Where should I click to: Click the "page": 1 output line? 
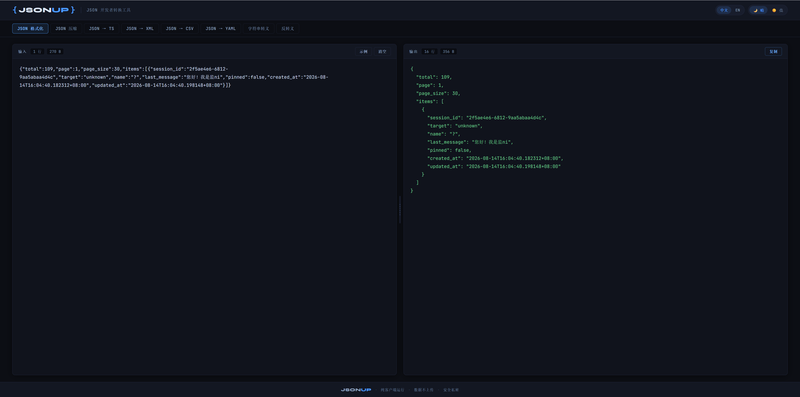[x=430, y=85]
